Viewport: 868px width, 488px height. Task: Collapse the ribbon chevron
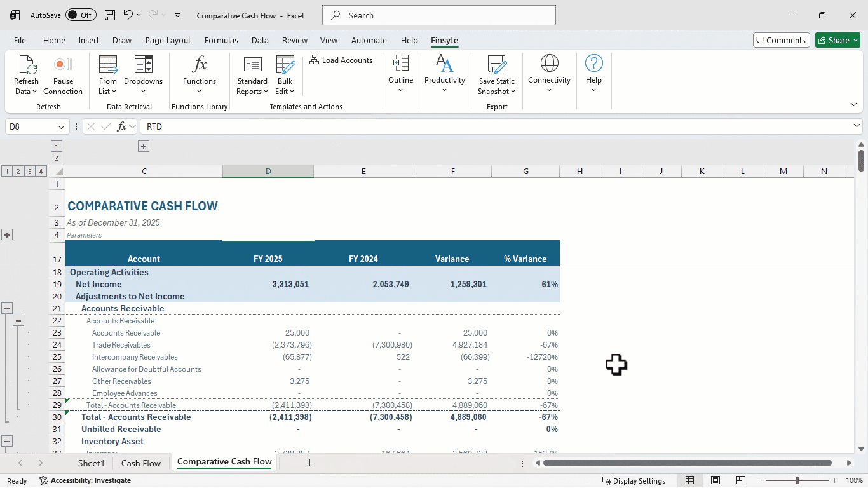853,105
